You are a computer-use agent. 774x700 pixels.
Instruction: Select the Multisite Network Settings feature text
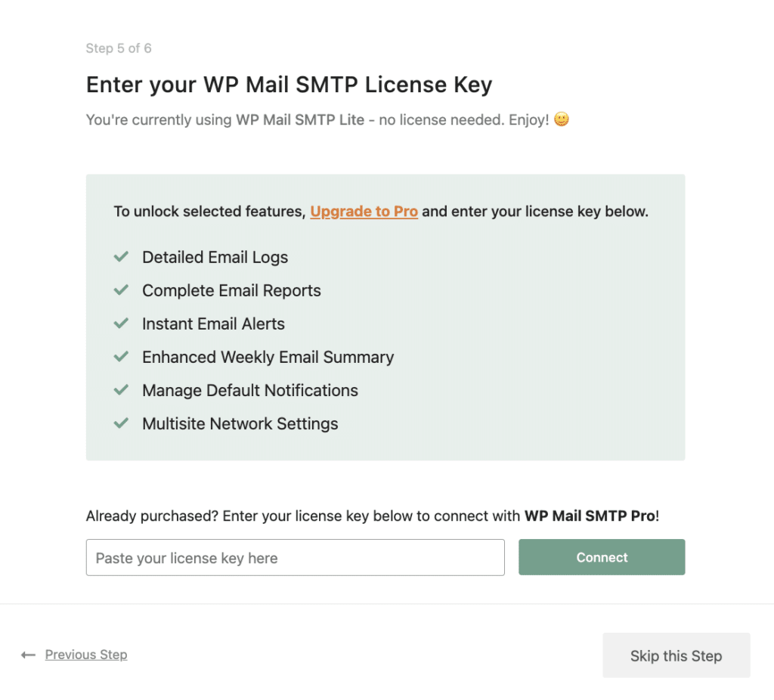[x=240, y=423]
